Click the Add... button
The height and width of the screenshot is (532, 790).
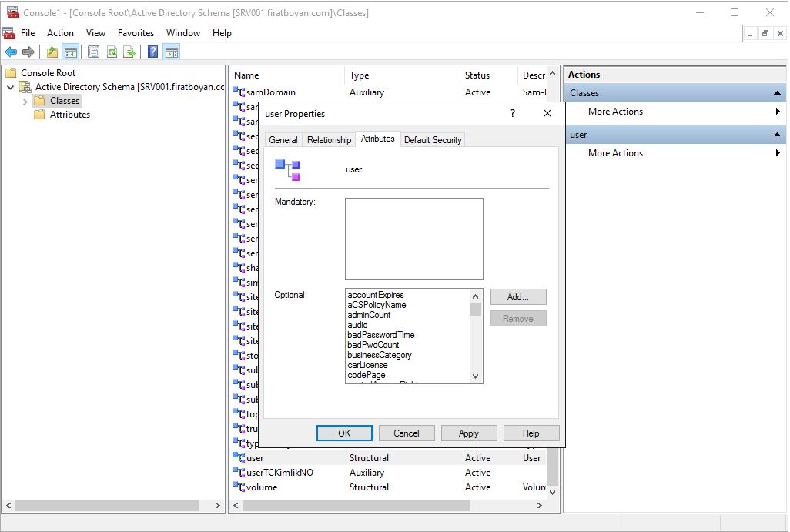point(518,296)
